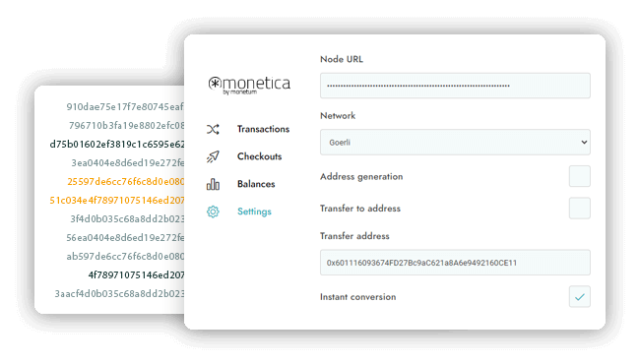Focus the Node URL masked field

455,86
